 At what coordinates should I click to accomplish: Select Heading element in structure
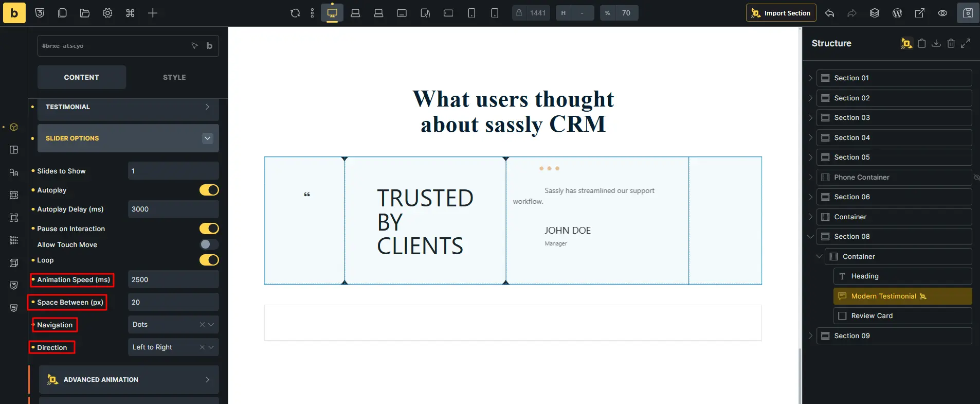click(x=902, y=276)
